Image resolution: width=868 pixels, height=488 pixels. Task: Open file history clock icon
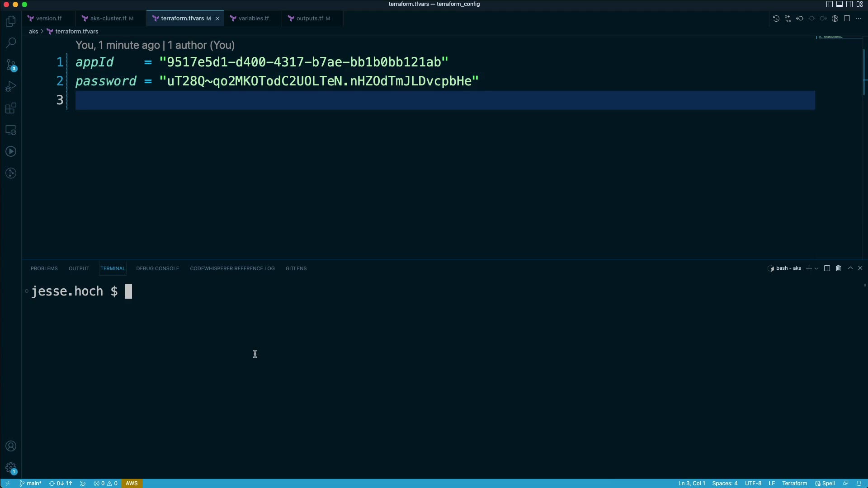[x=776, y=19]
